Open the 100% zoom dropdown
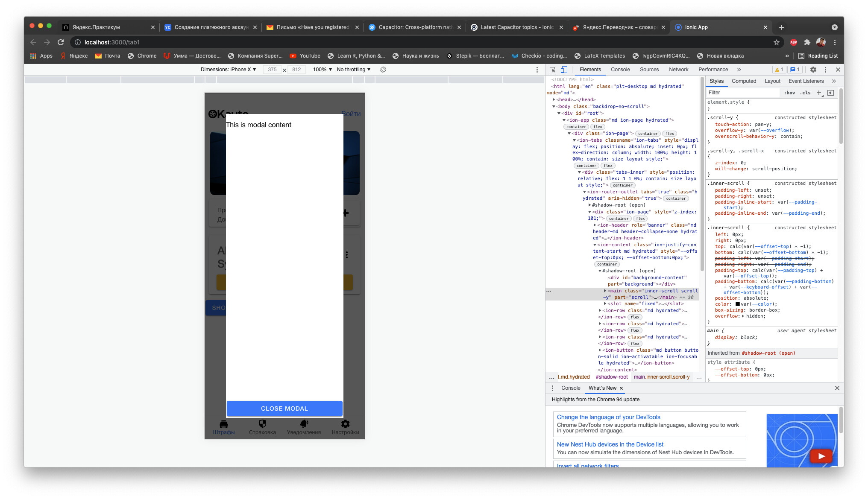Image resolution: width=868 pixels, height=499 pixels. (x=323, y=70)
